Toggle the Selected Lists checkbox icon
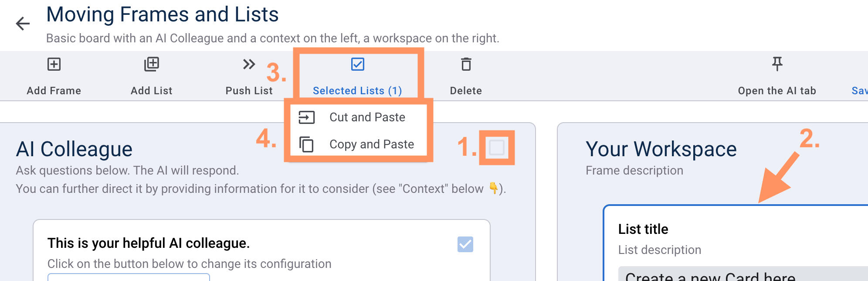The height and width of the screenshot is (281, 868). (358, 65)
